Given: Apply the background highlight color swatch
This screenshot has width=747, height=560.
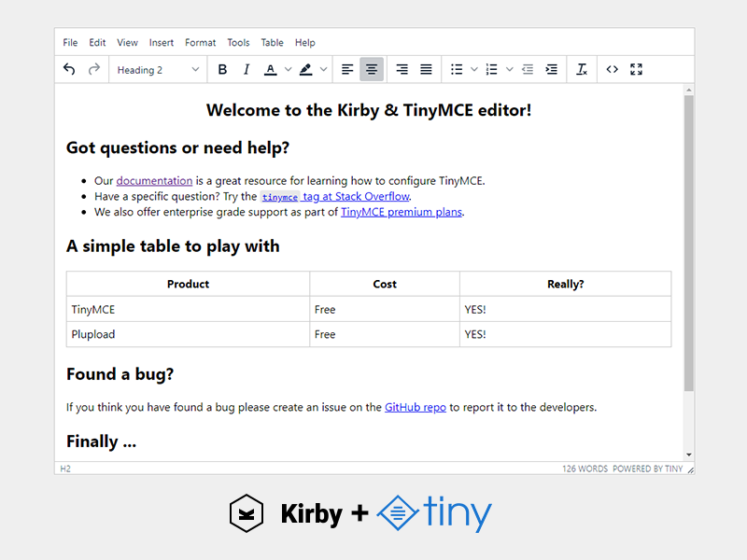Looking at the screenshot, I should coord(306,69).
